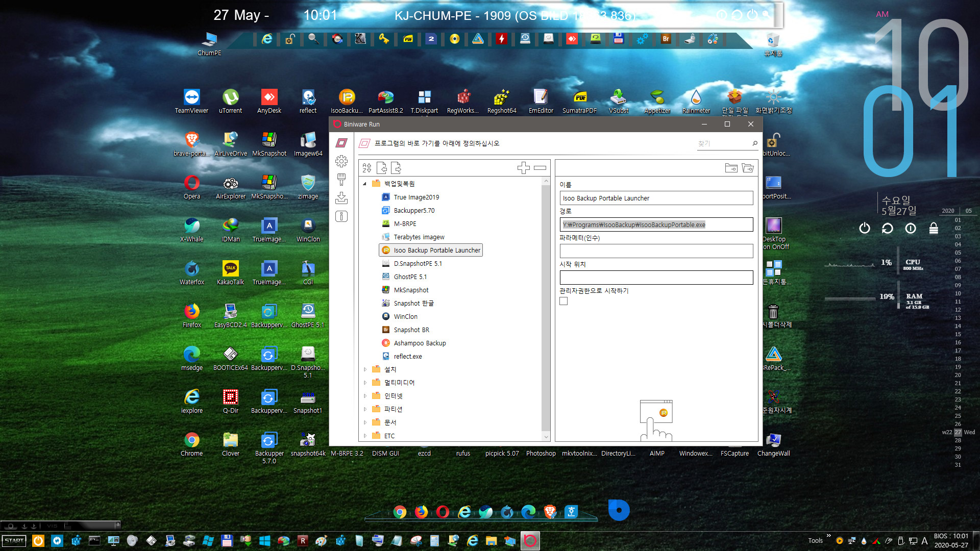Open settings gear in Biniware Run sidebar

[x=341, y=161]
